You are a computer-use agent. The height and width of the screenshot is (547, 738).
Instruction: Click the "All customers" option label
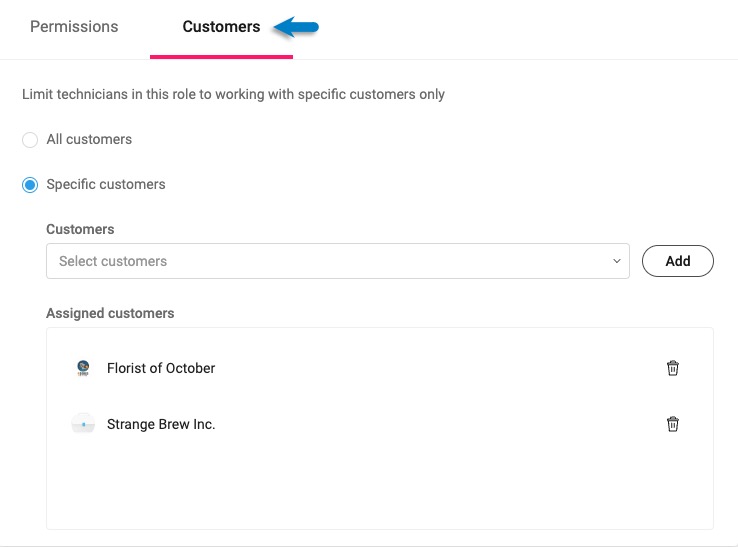click(89, 139)
